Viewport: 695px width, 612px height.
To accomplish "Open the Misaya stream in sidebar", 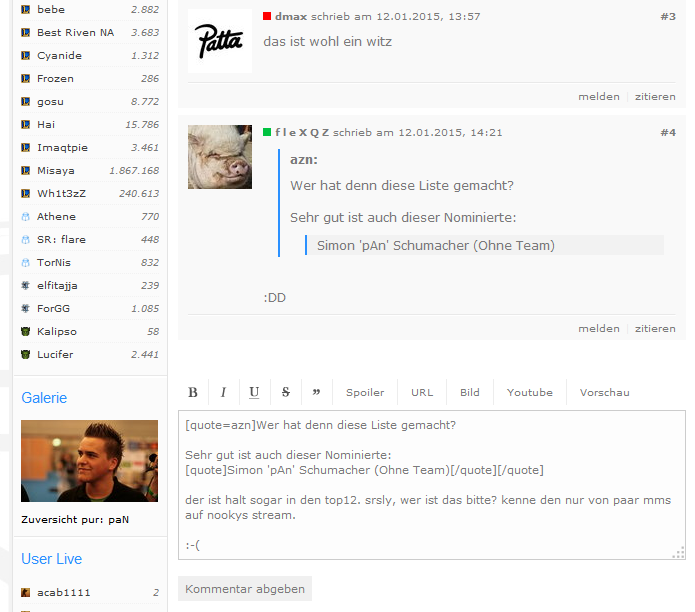I will (56, 171).
